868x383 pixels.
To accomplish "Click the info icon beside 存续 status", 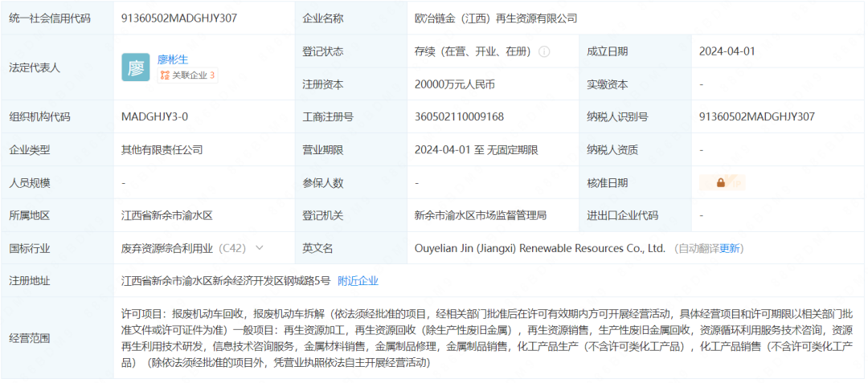I will (x=544, y=51).
